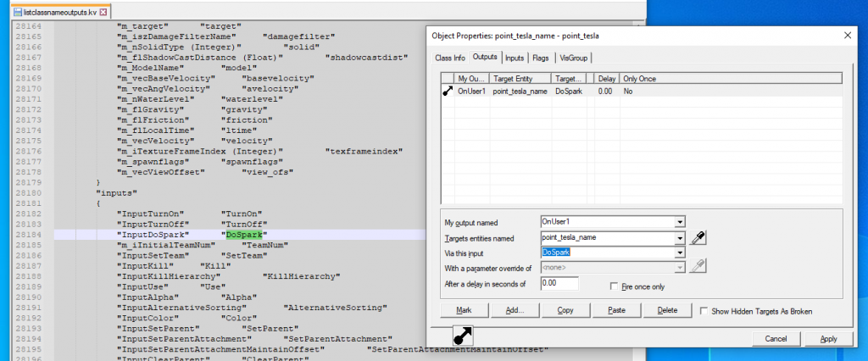Screen dimensions: 868x361
Task: Open the My output named dropdown arrow
Action: tap(680, 222)
